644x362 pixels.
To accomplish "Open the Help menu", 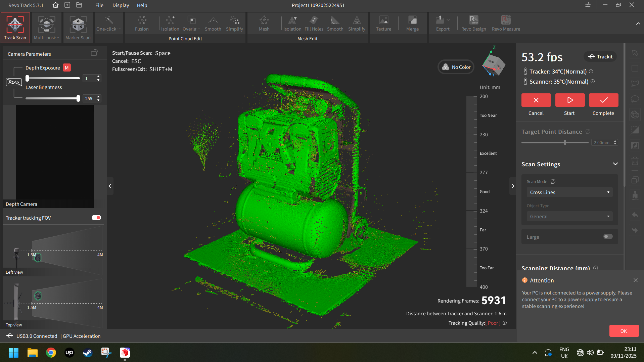I will [x=142, y=5].
